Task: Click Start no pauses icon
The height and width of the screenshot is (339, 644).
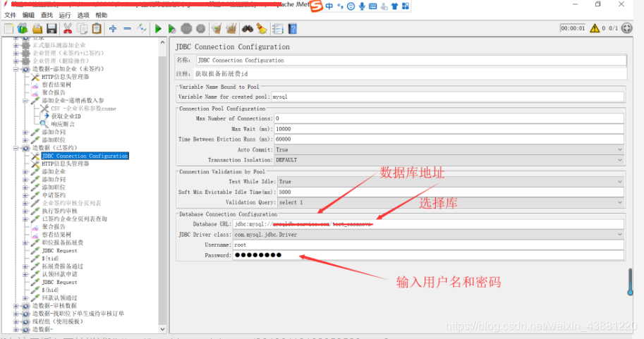Action: click(172, 28)
